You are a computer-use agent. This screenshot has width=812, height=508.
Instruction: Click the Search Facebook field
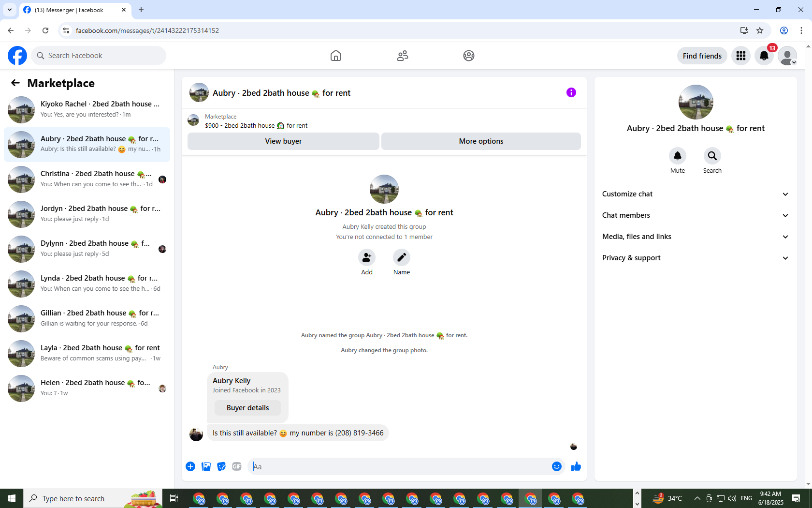click(x=99, y=56)
